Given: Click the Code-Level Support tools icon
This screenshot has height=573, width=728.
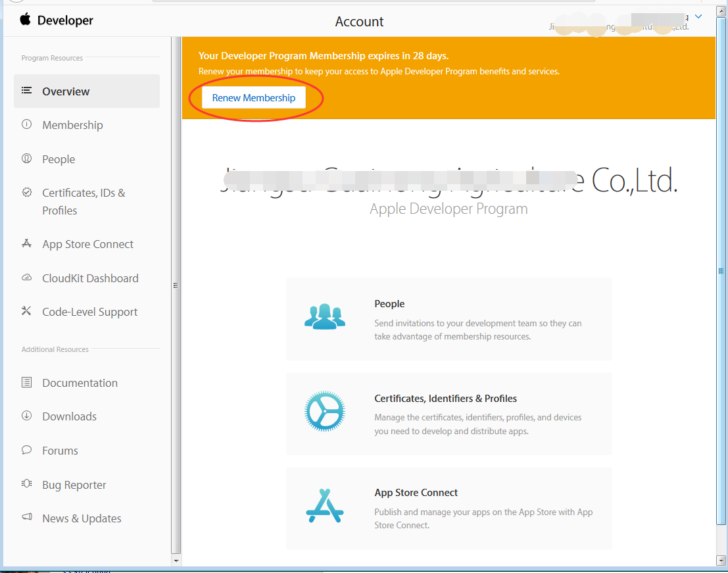Looking at the screenshot, I should (x=27, y=311).
